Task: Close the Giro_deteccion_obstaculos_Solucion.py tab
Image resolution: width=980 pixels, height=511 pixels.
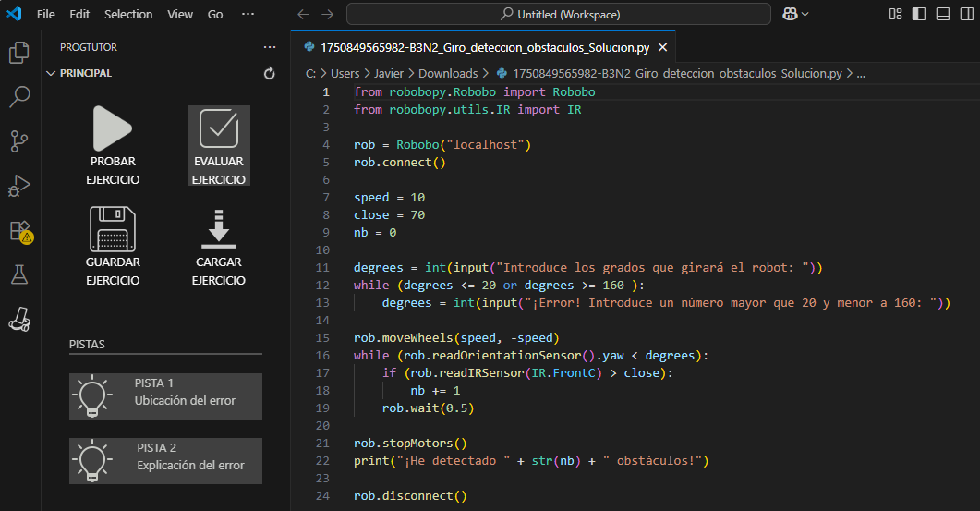Action: point(662,47)
